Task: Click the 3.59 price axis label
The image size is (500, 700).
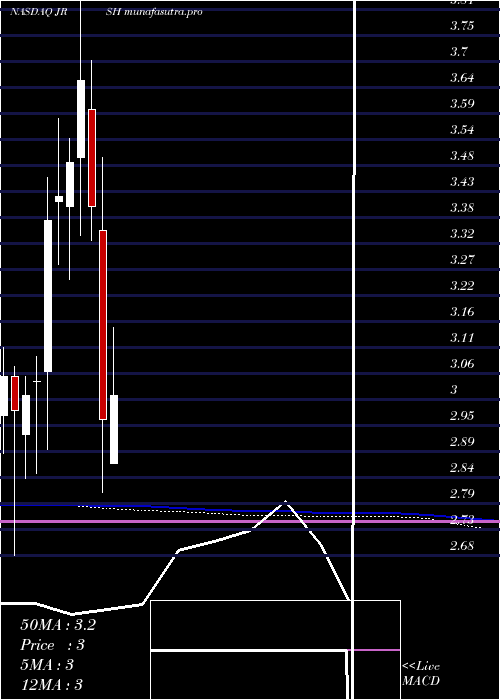Action: [x=462, y=104]
